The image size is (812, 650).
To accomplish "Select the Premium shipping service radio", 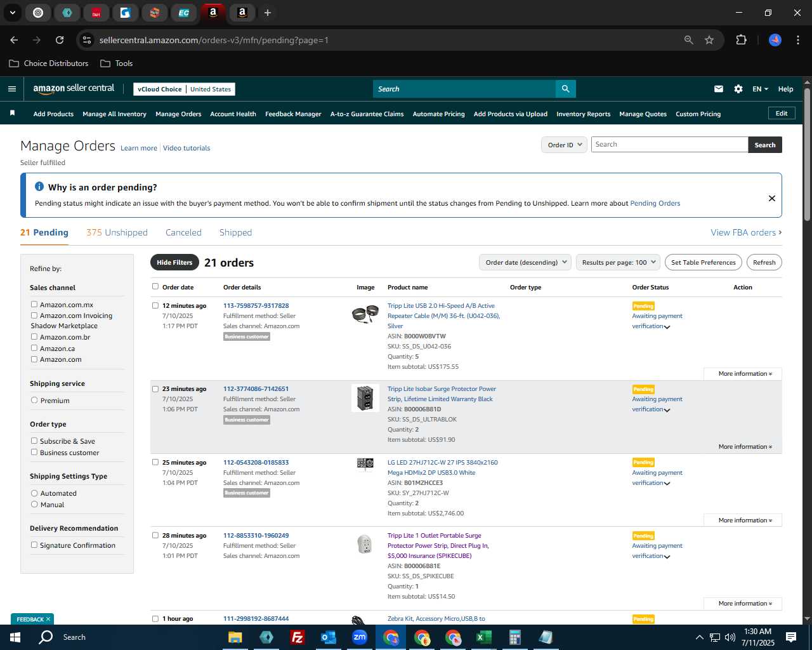I will pos(34,400).
